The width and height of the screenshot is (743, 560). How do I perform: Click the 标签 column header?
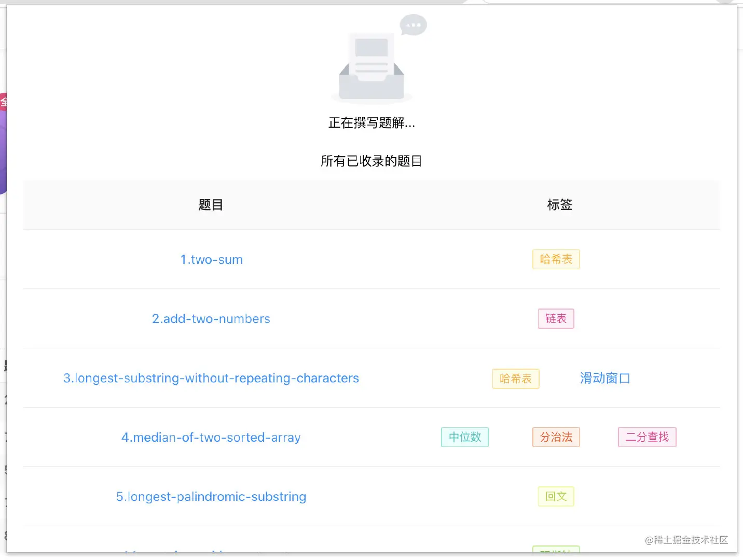click(x=559, y=205)
